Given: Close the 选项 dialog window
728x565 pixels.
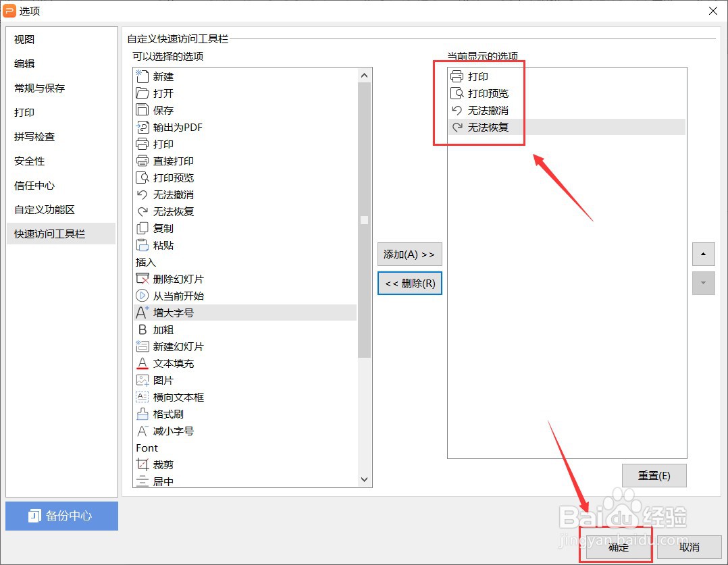Looking at the screenshot, I should pos(713,11).
